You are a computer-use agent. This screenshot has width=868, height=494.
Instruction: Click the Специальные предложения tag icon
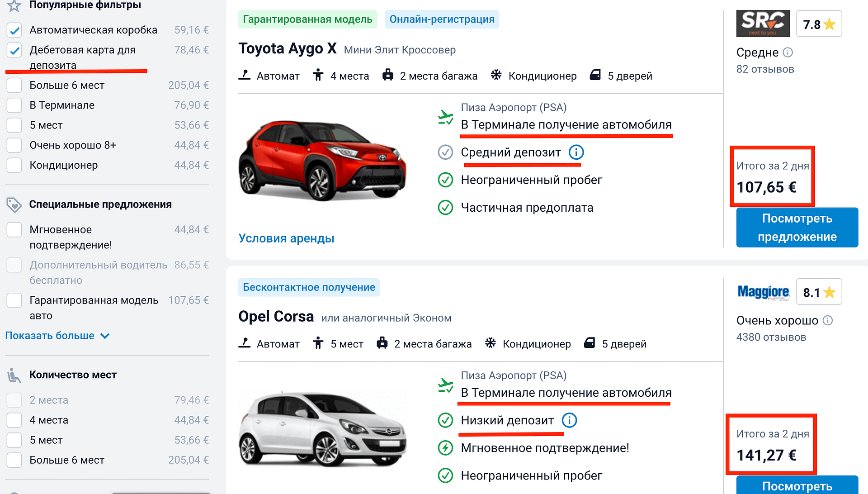[x=14, y=205]
